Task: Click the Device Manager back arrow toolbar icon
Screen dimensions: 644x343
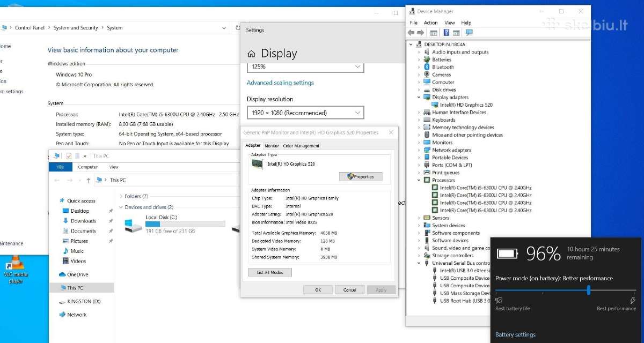Action: click(412, 33)
